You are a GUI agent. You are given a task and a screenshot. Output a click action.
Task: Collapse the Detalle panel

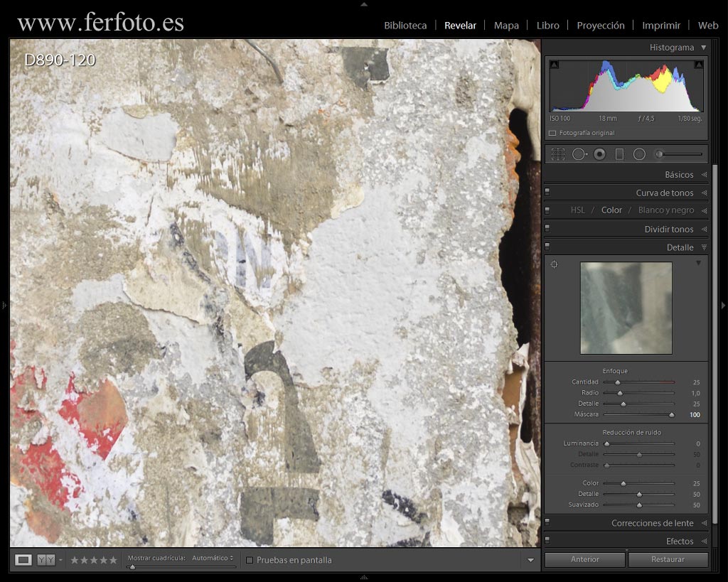[x=704, y=247]
